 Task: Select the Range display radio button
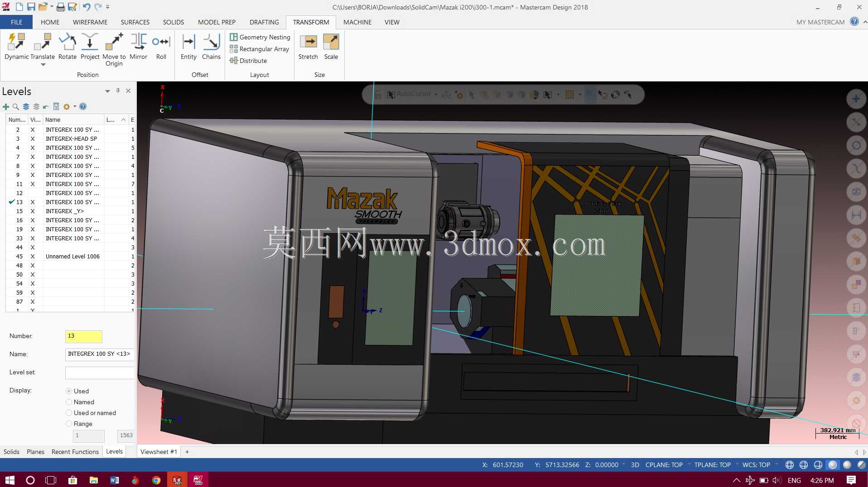[69, 424]
